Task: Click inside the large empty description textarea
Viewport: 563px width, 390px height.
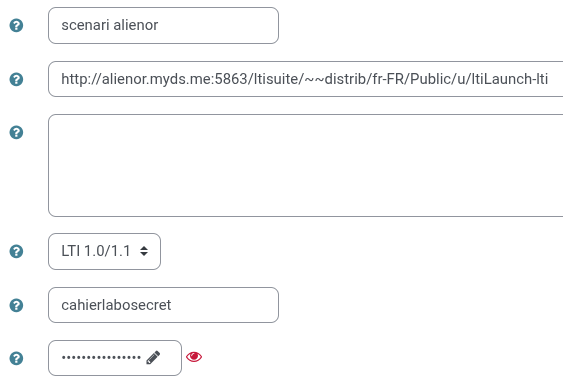Action: [x=306, y=166]
